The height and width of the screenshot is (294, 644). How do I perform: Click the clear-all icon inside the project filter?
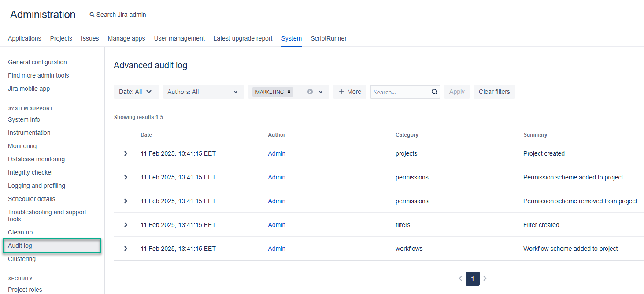[310, 92]
